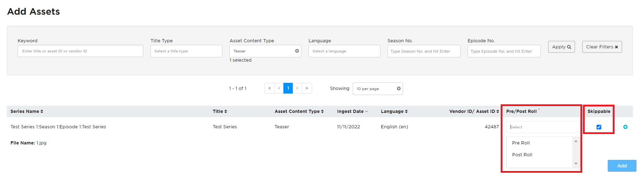
Task: Go to first page of results
Action: coord(269,88)
